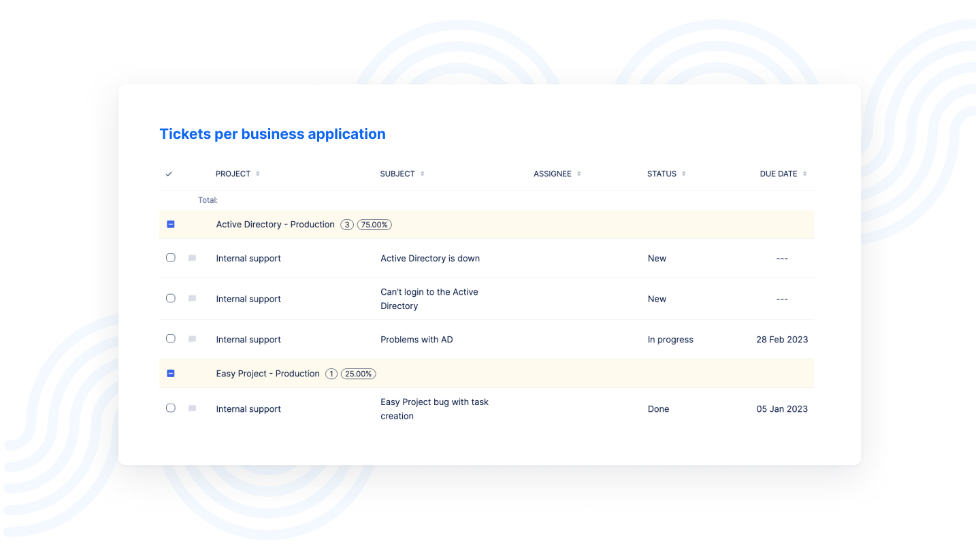This screenshot has height=550, width=980.
Task: Click comment icon on Easy Project bug row
Action: pyautogui.click(x=192, y=408)
